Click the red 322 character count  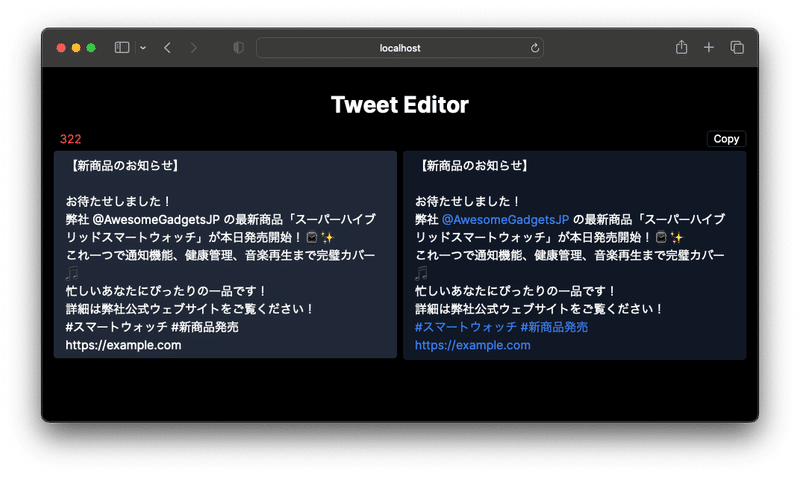tap(70, 139)
